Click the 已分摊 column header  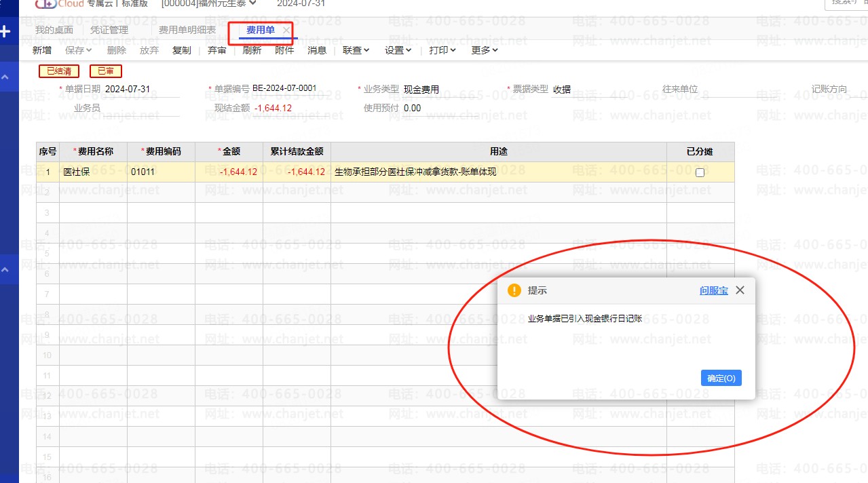[x=700, y=152]
